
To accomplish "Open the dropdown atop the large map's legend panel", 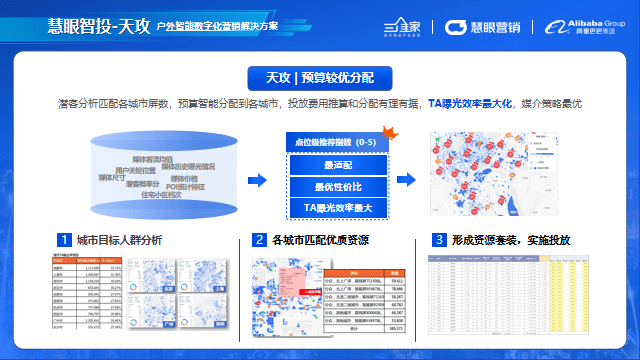I will [x=542, y=137].
